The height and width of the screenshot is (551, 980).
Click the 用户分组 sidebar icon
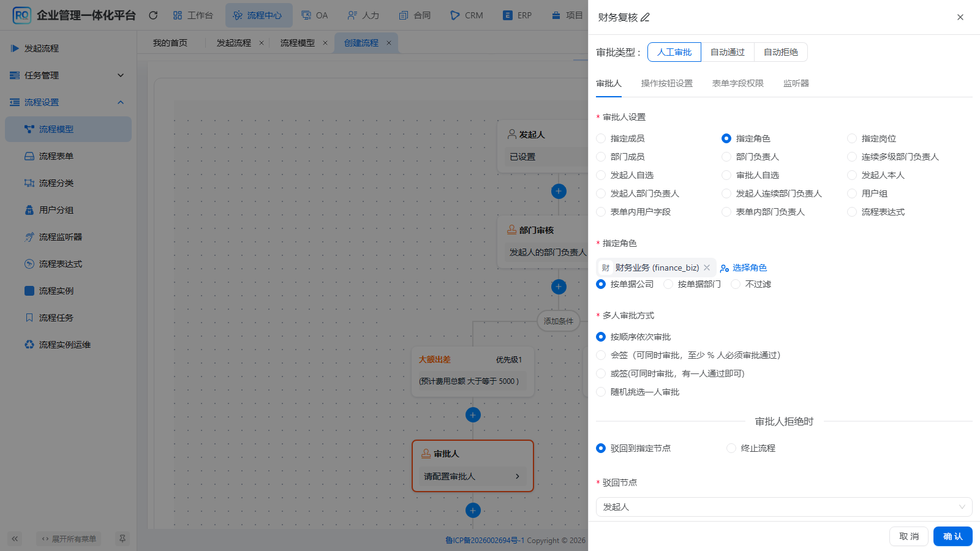(29, 210)
